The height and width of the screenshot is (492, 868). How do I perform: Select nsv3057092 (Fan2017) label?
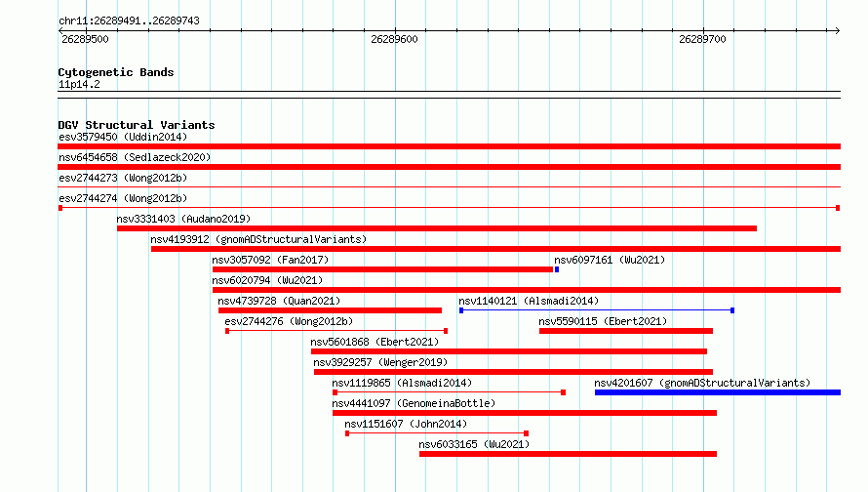coord(270,260)
